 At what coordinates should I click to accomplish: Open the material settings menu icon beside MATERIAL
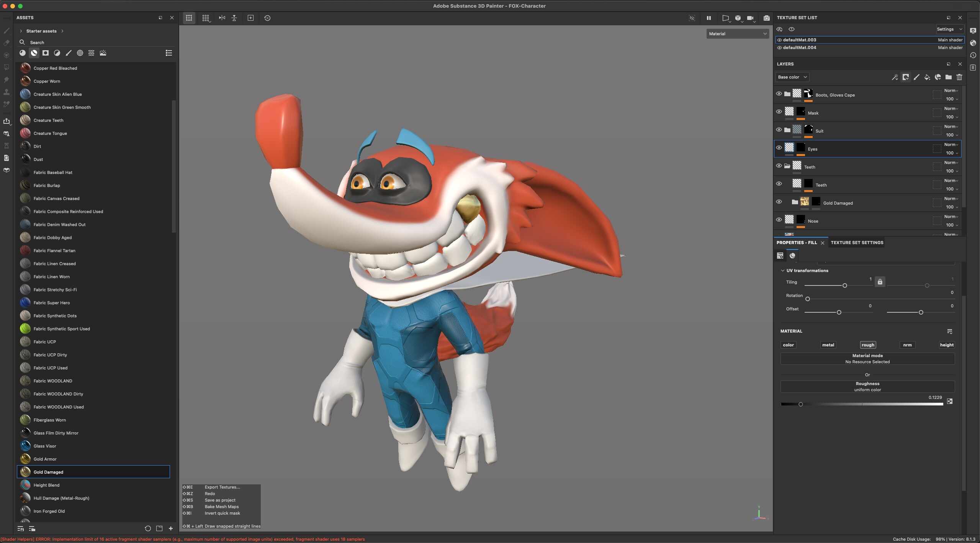pos(950,331)
